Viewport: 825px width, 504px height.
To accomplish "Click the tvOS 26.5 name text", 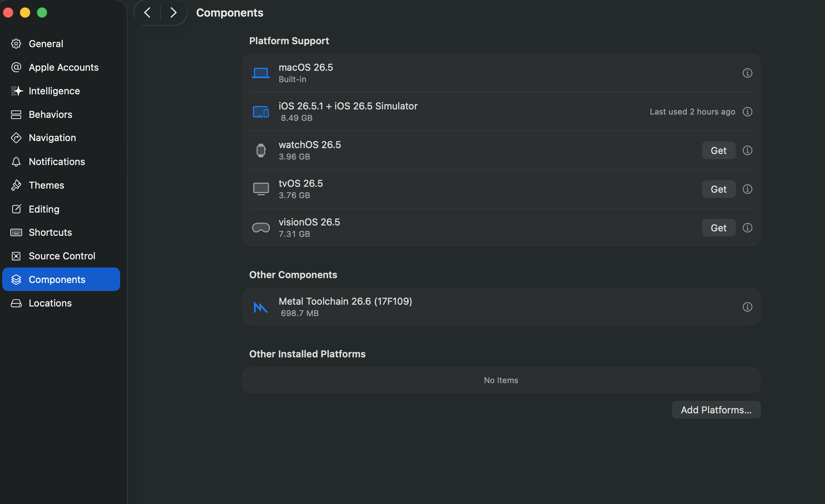I will (300, 183).
